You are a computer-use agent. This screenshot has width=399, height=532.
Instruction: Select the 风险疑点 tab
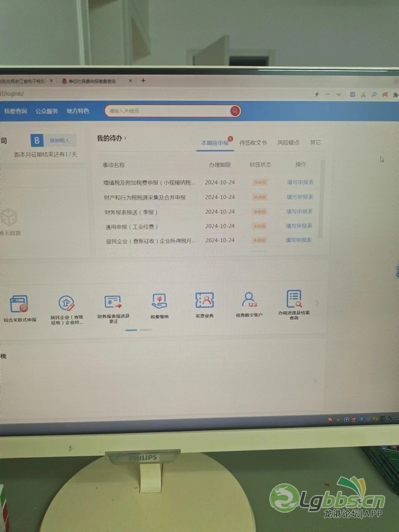pyautogui.click(x=289, y=142)
